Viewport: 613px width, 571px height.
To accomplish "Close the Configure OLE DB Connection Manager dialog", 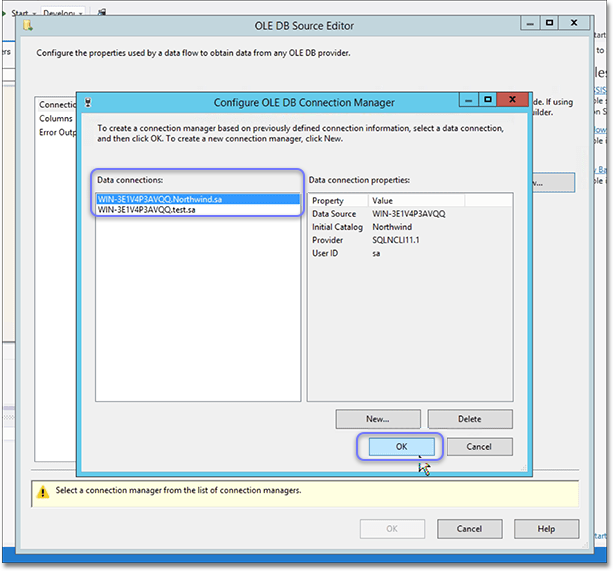I will click(511, 101).
